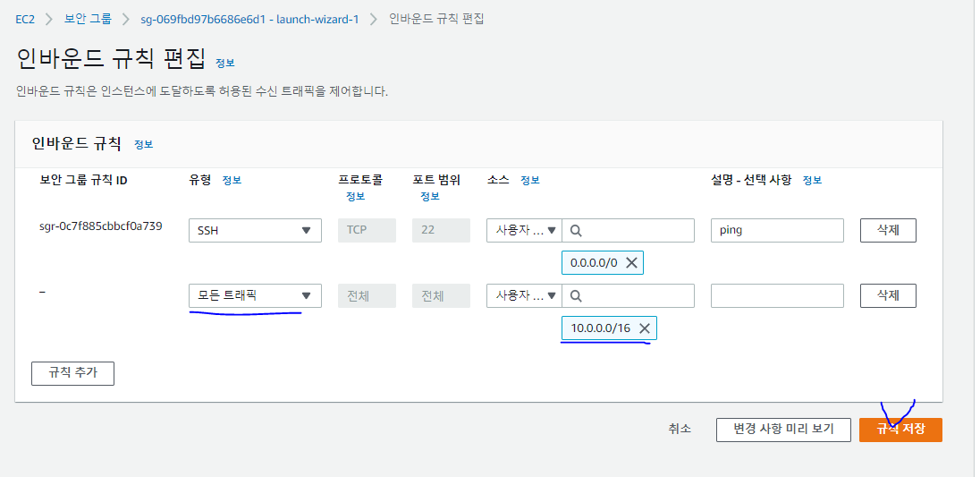Viewport: 980px width, 477px height.
Task: Click 정보 link next to page title
Action: point(225,64)
